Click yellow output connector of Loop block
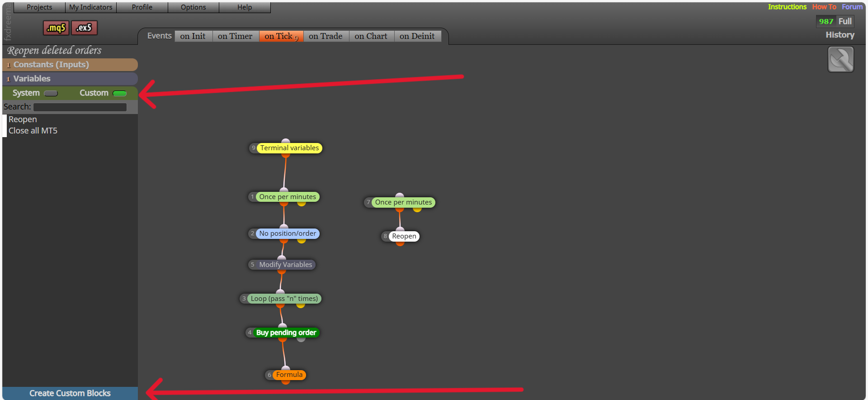Viewport: 868px width, 400px height. coord(301,306)
